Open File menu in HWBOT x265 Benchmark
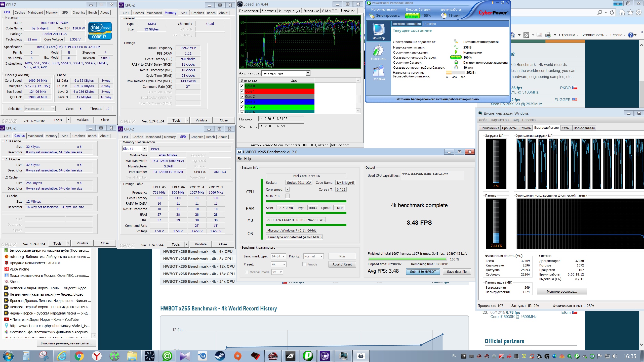This screenshot has height=362, width=644. pos(240,159)
